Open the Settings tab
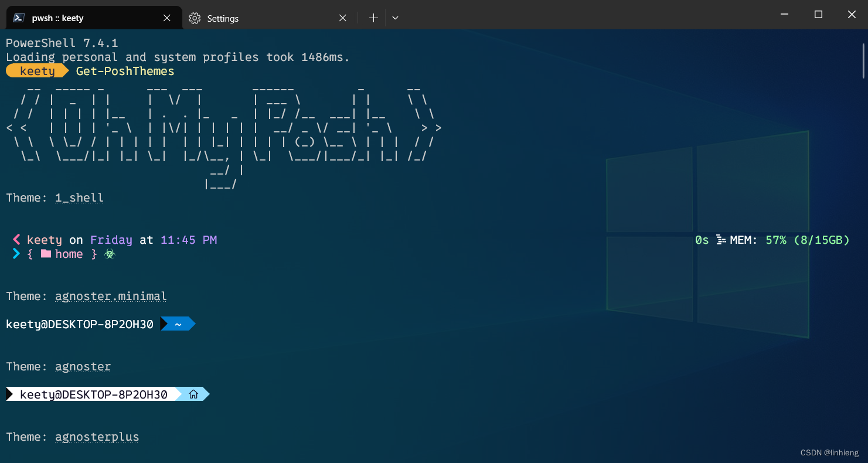868x463 pixels. pos(270,18)
